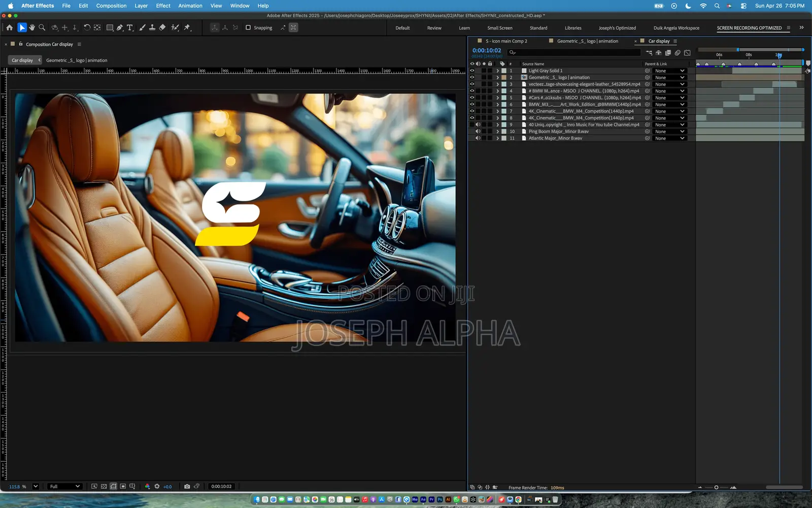Mute audio of layer 9 Intro Music mp4
The height and width of the screenshot is (508, 812).
point(478,124)
